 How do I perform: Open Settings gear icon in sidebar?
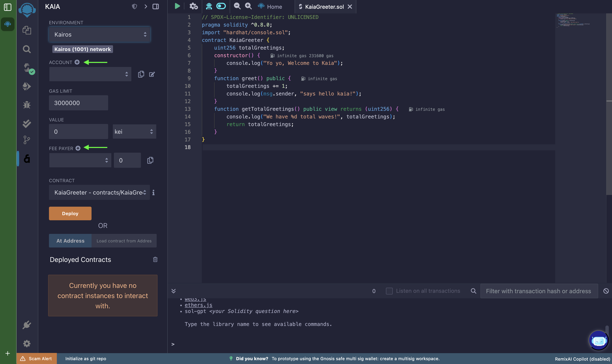click(x=27, y=343)
